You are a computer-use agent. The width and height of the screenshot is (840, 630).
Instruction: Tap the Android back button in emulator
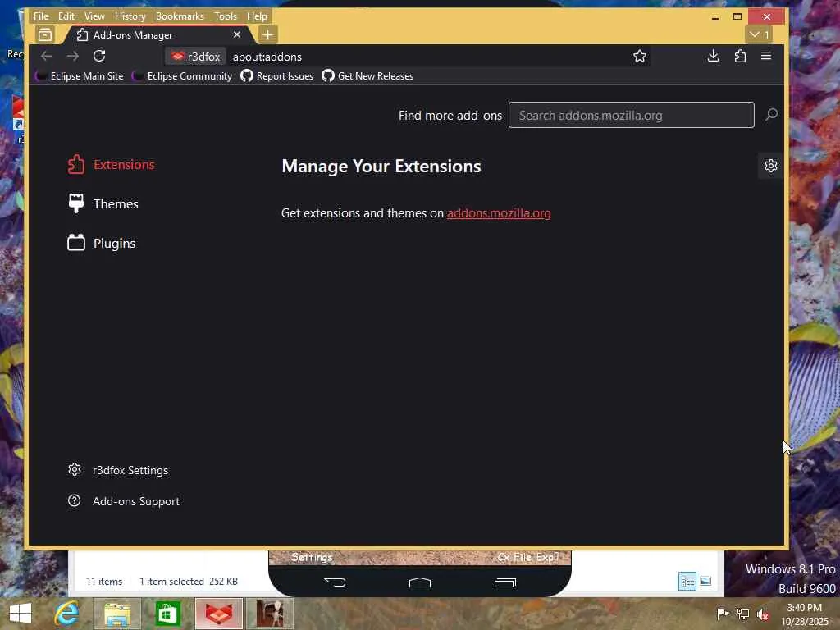click(x=336, y=582)
